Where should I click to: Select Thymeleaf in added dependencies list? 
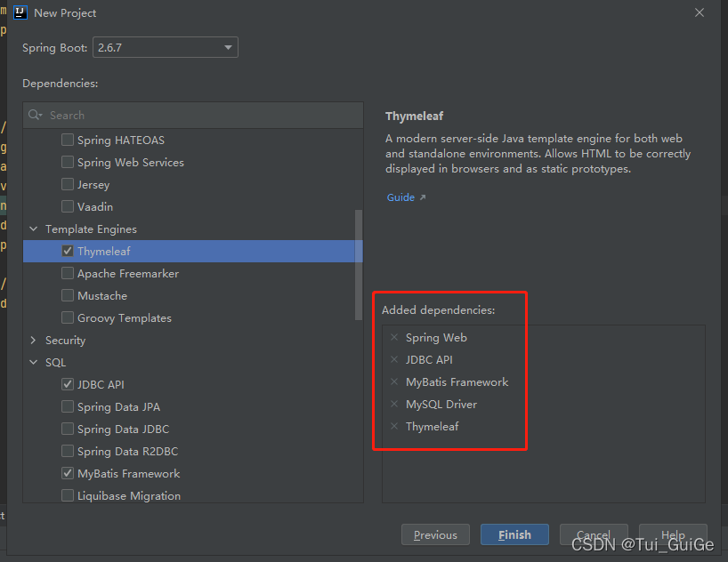pos(433,427)
